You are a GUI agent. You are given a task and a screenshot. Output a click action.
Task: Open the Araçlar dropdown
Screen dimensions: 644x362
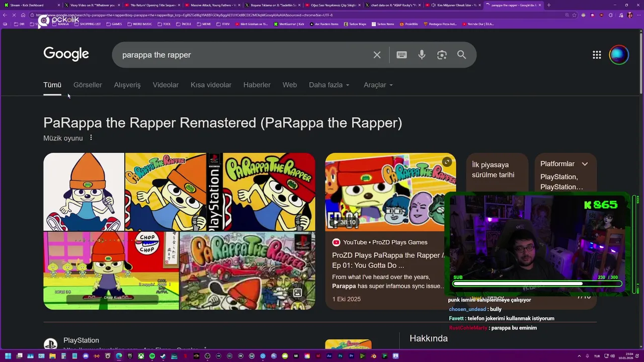tap(378, 85)
